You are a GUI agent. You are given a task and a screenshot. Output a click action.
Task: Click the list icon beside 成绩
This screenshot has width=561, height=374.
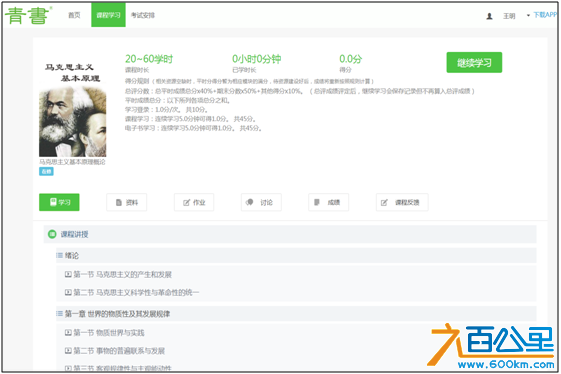[317, 202]
